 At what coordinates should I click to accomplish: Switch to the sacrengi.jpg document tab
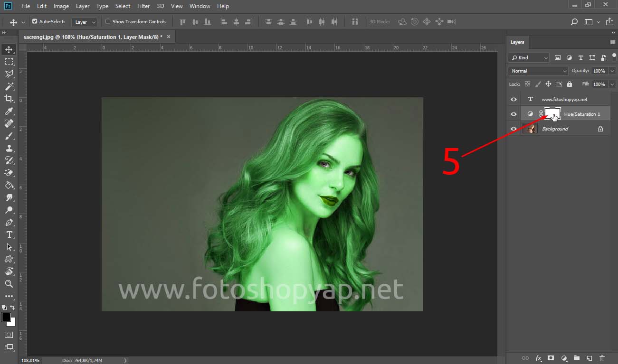[x=93, y=37]
